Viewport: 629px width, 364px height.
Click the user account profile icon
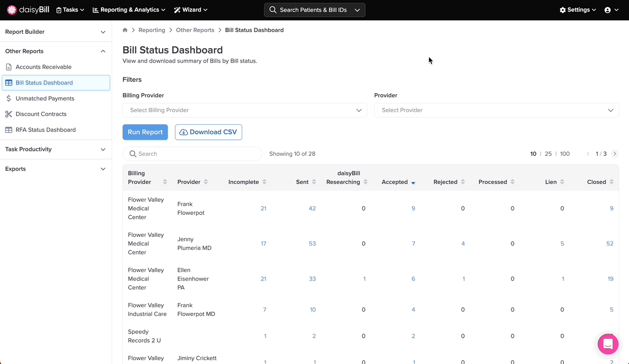[x=608, y=10]
